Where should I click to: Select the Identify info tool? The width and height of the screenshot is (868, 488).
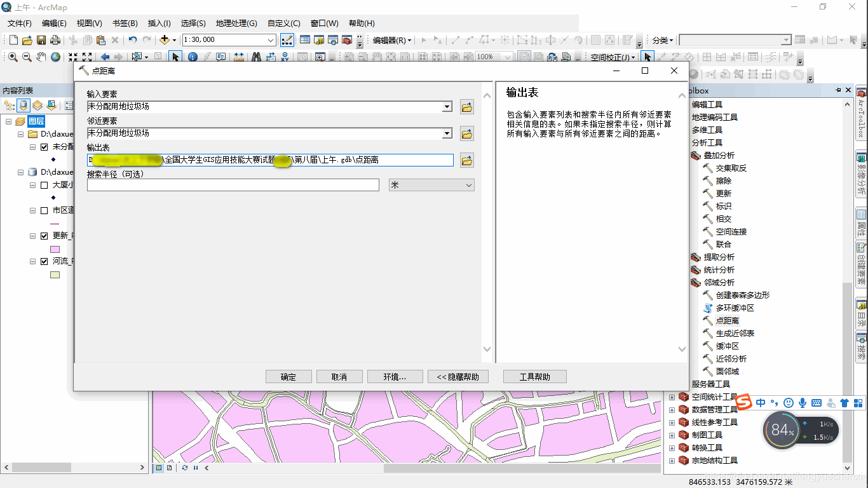tap(193, 57)
